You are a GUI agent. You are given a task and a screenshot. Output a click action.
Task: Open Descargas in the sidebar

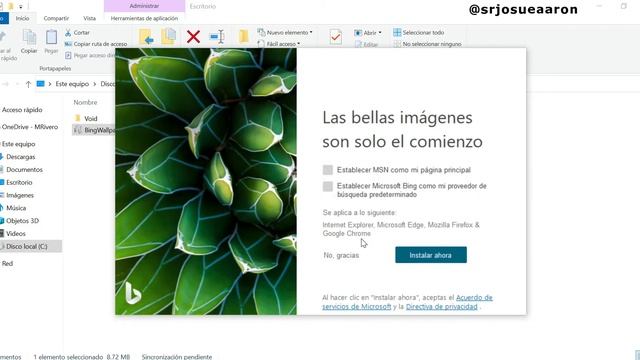coord(20,157)
